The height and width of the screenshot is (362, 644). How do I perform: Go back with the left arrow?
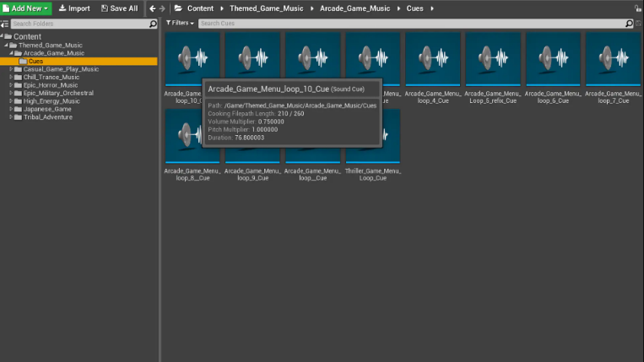click(x=153, y=8)
